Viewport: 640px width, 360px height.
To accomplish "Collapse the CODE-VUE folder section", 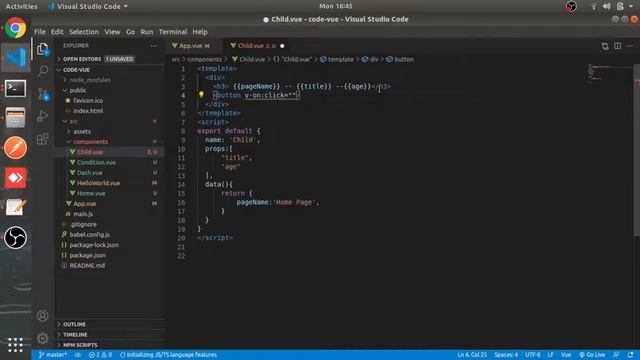I will (x=76, y=70).
